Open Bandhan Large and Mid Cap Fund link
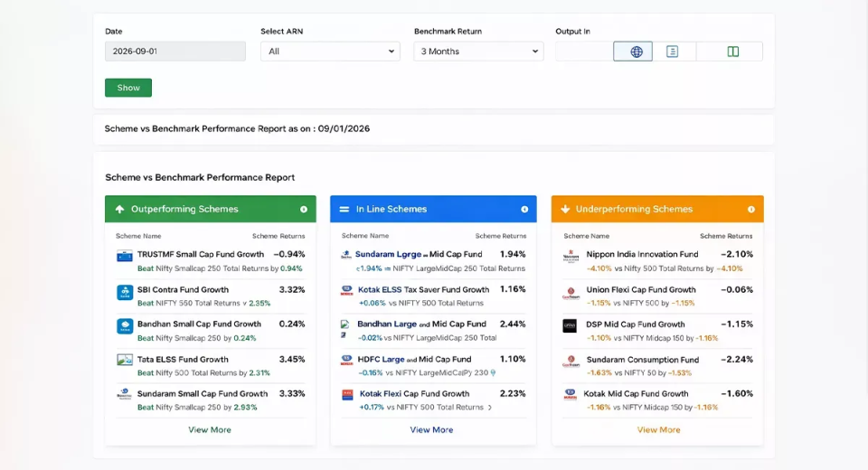This screenshot has width=868, height=470. [421, 324]
